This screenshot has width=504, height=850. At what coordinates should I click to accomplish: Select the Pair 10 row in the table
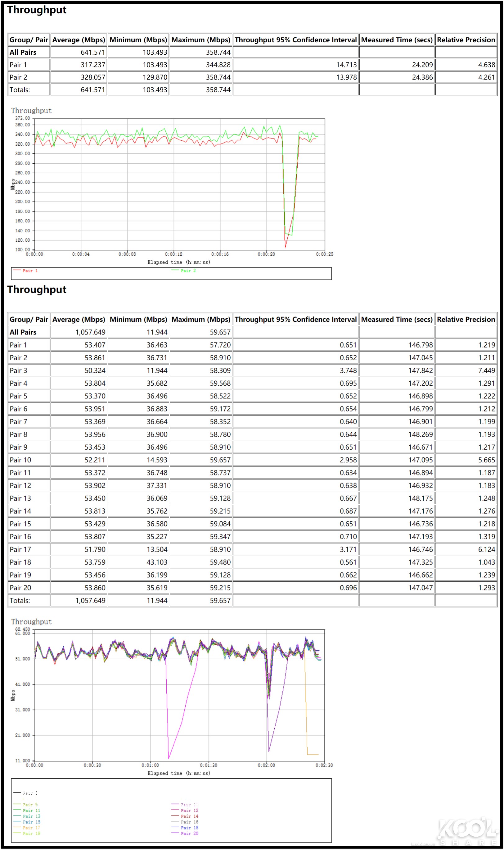pos(20,460)
